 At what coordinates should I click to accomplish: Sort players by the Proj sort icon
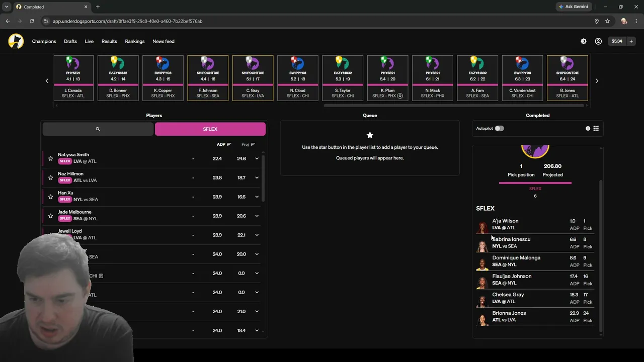pos(253,144)
